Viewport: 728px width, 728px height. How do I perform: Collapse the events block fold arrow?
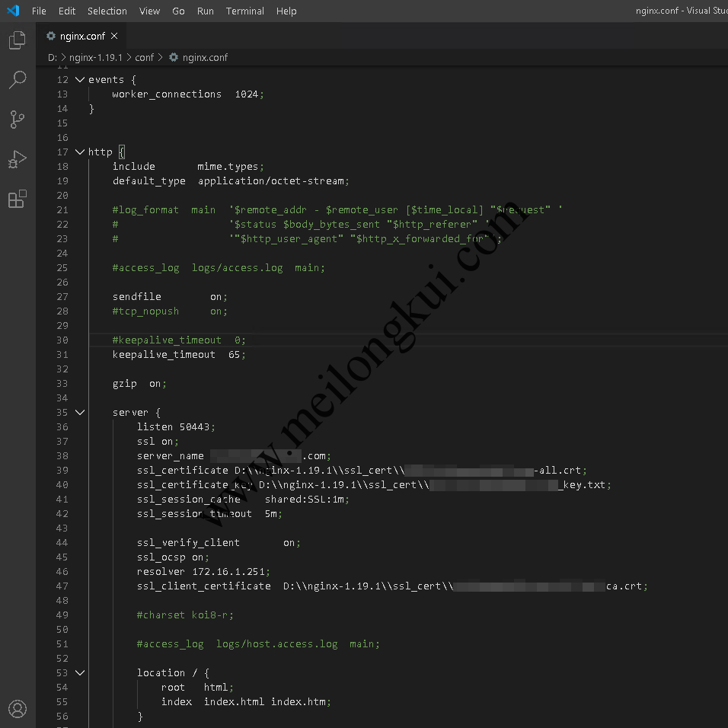80,79
